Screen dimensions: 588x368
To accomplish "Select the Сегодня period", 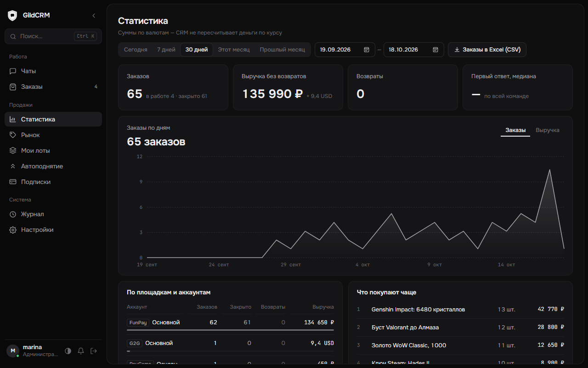I will tap(136, 50).
